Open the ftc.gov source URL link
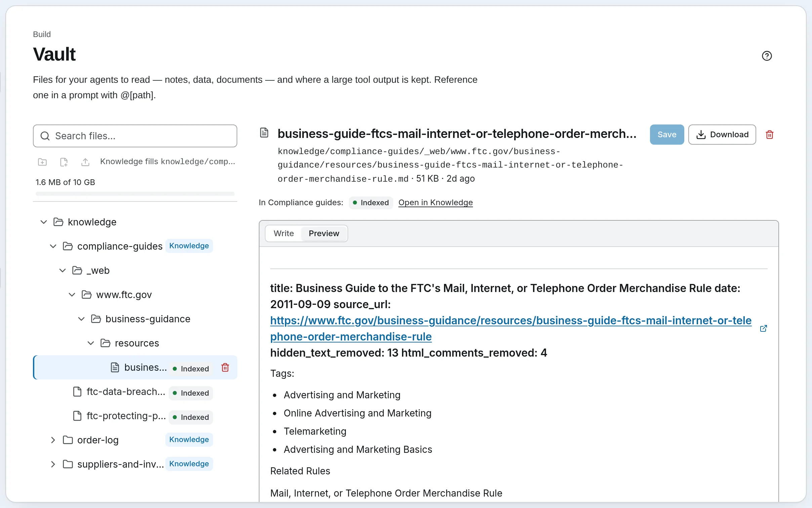The height and width of the screenshot is (508, 812). click(511, 328)
